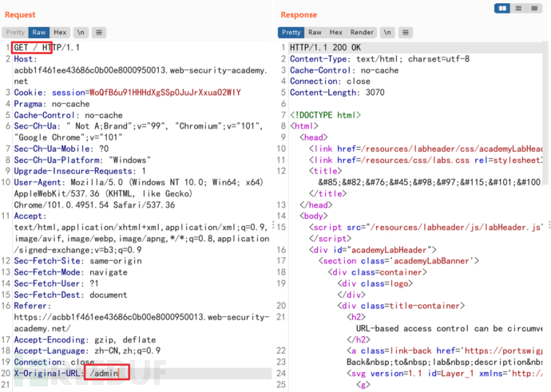The image size is (551, 392).
Task: Toggle non-printable characters \n in Response
Action: click(x=387, y=33)
